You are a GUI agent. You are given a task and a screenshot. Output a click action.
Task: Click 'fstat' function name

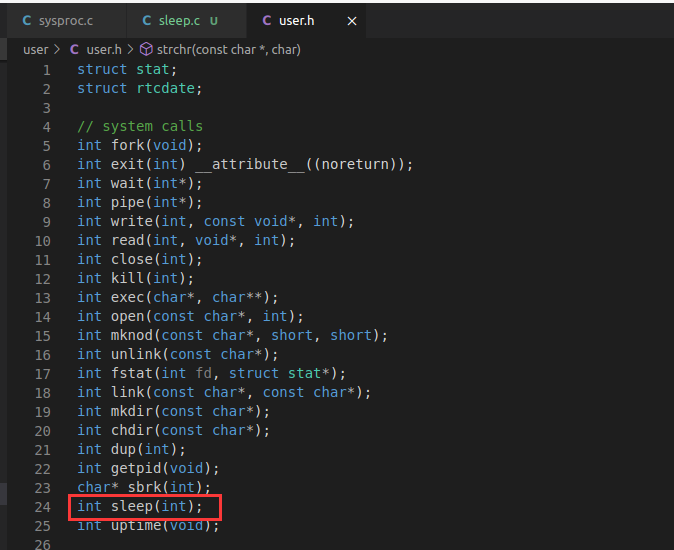132,373
